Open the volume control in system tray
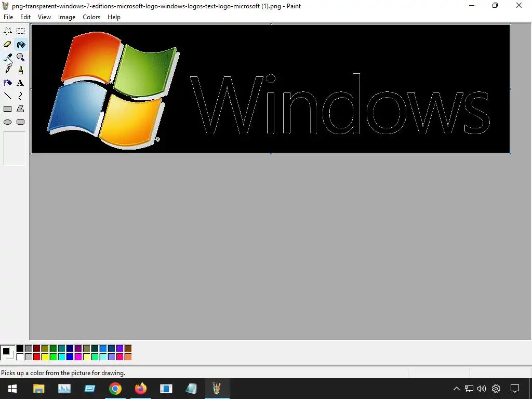Screen dimensions: 532x399 tap(482, 389)
